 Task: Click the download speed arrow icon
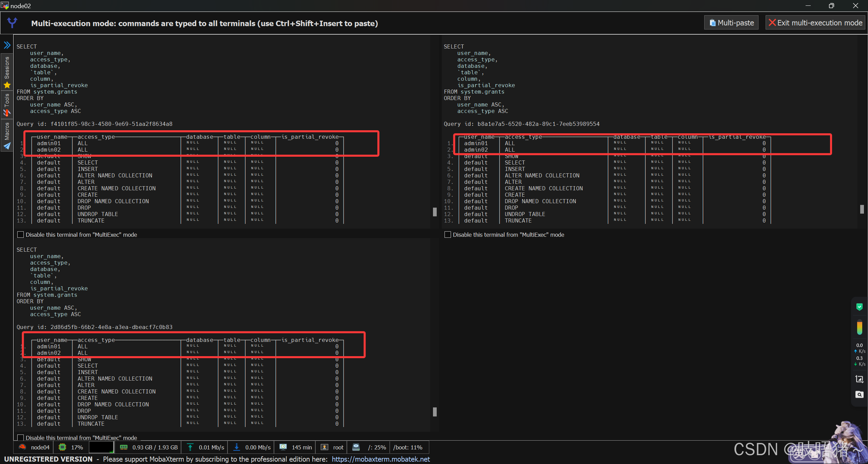point(237,447)
